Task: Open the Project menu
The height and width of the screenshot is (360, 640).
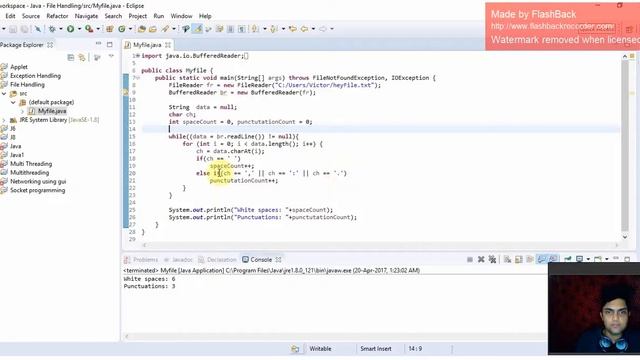Action: point(138,16)
